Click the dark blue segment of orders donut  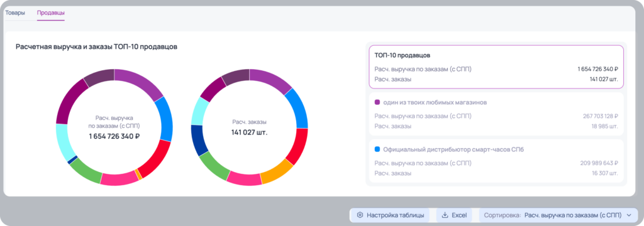(198, 141)
